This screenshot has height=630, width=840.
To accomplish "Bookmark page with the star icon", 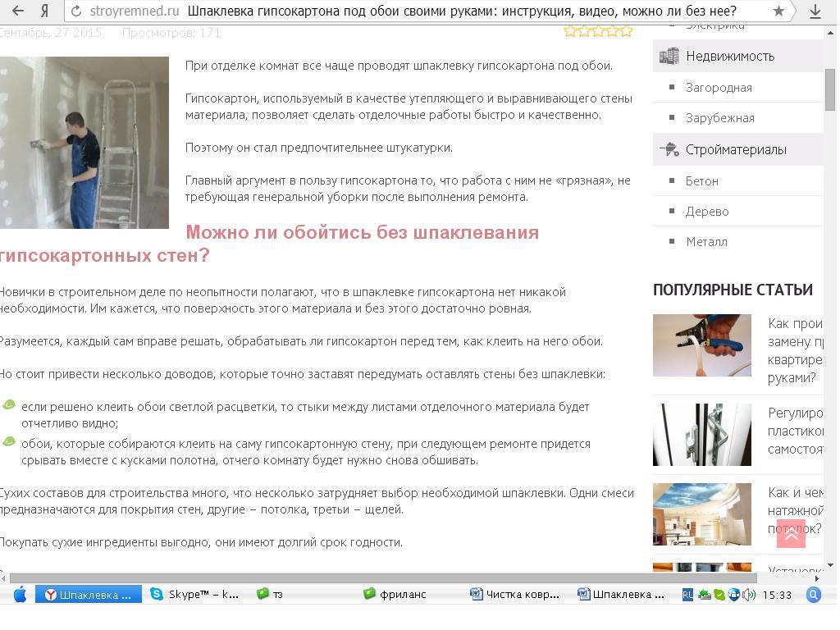I will pyautogui.click(x=779, y=11).
